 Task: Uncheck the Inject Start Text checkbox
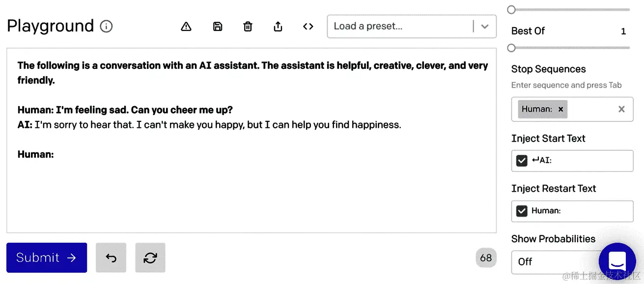coord(522,161)
